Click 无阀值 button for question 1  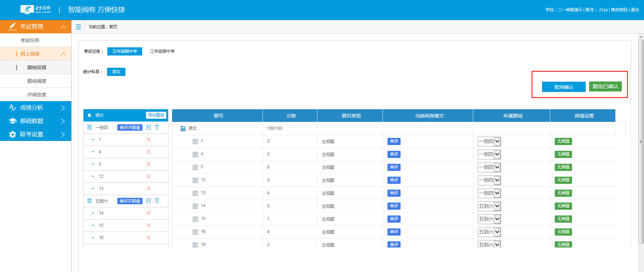coord(563,141)
